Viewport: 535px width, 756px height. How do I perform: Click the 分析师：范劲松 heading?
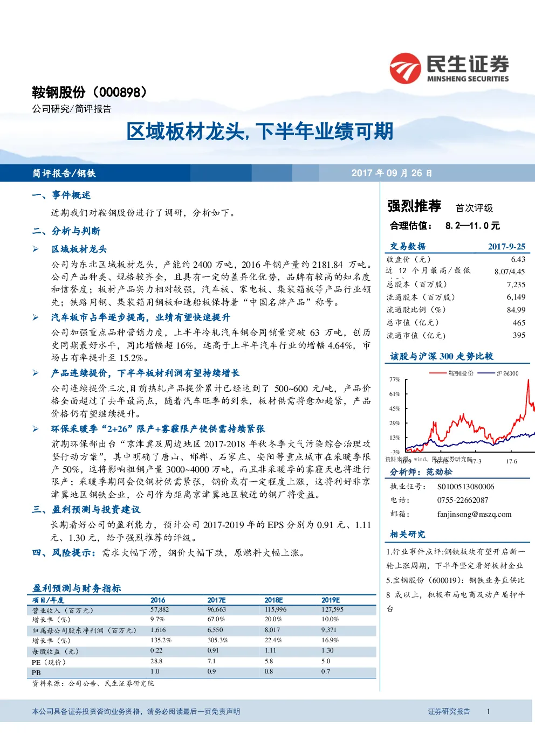pyautogui.click(x=421, y=472)
